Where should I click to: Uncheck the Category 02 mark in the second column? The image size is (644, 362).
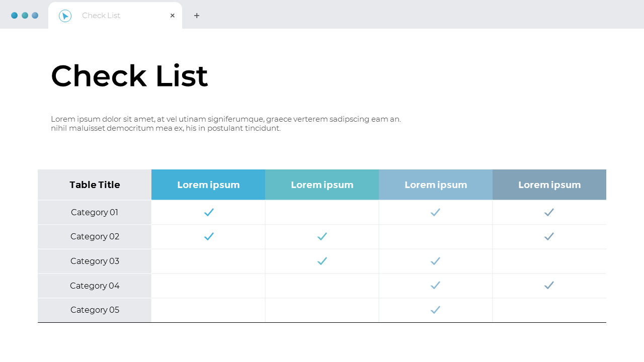point(321,236)
